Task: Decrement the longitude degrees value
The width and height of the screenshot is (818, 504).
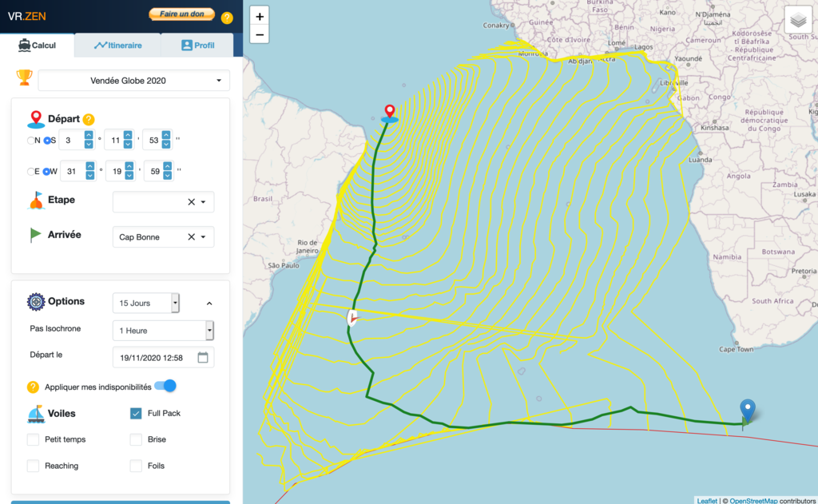Action: click(x=89, y=175)
